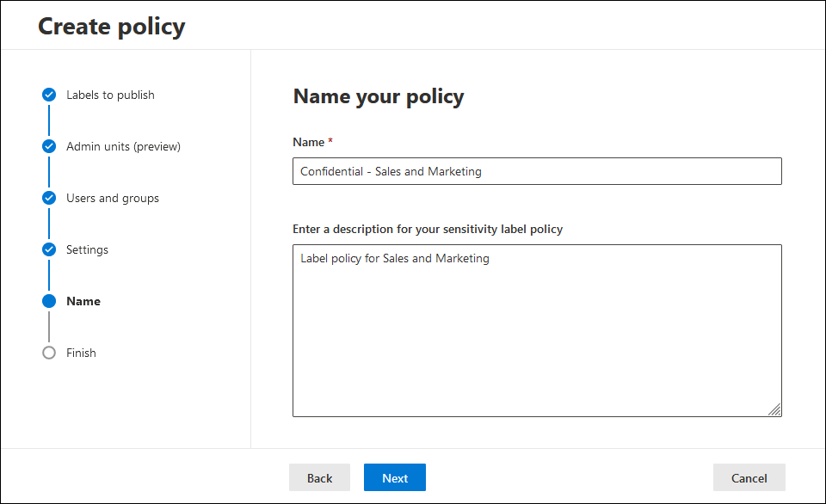Click the 'Enter a description' label
The width and height of the screenshot is (826, 504).
(428, 229)
